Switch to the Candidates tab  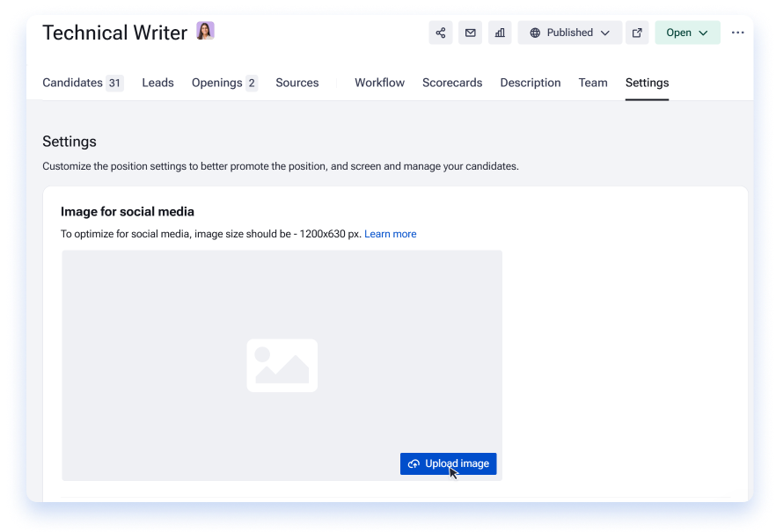(83, 83)
